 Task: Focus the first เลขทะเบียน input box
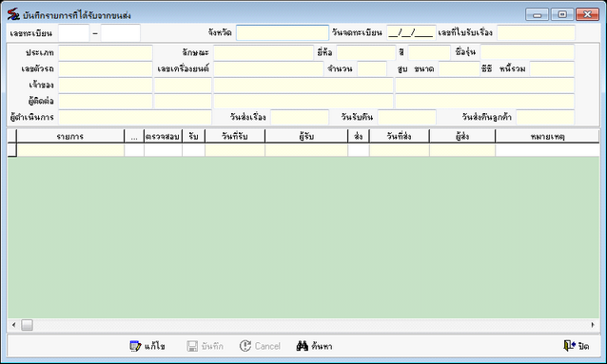74,33
